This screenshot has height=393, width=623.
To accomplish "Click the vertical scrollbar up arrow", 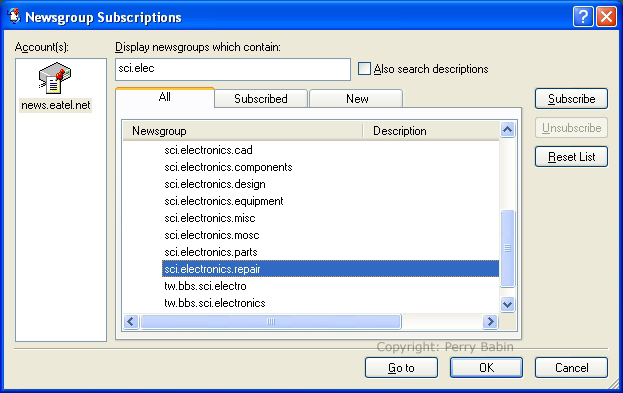I will [507, 130].
